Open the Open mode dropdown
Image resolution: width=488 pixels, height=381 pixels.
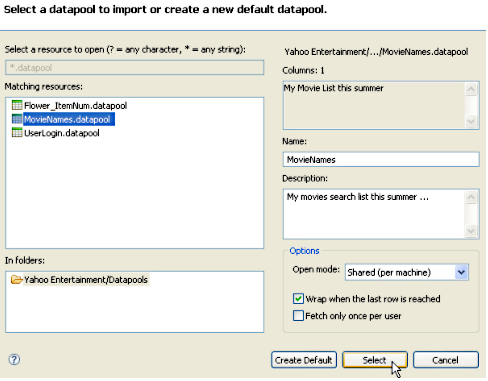(407, 272)
